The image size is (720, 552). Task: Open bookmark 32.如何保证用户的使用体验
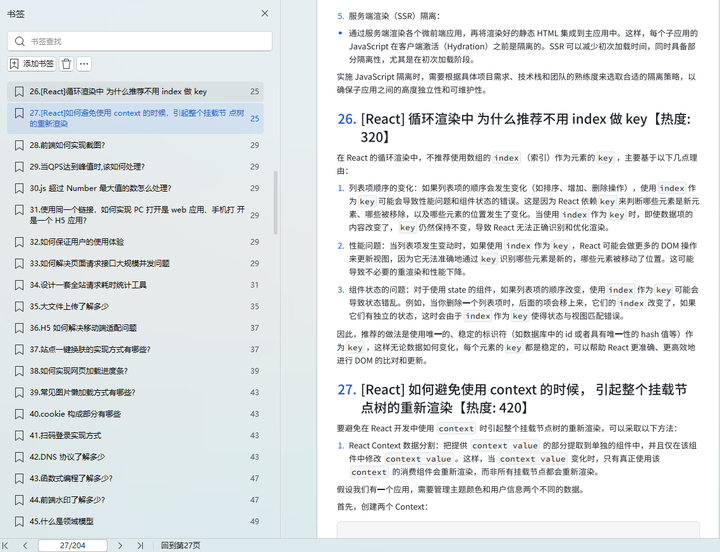[135, 242]
